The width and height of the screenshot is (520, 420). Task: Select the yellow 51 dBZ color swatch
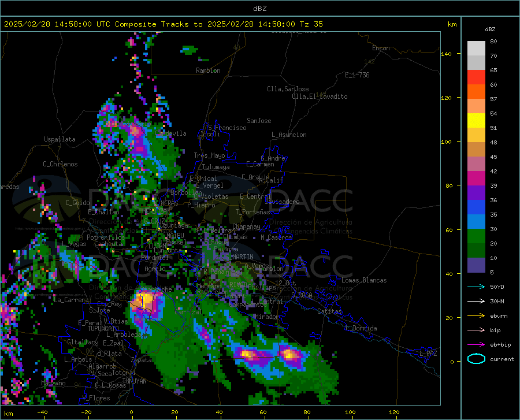(x=476, y=121)
